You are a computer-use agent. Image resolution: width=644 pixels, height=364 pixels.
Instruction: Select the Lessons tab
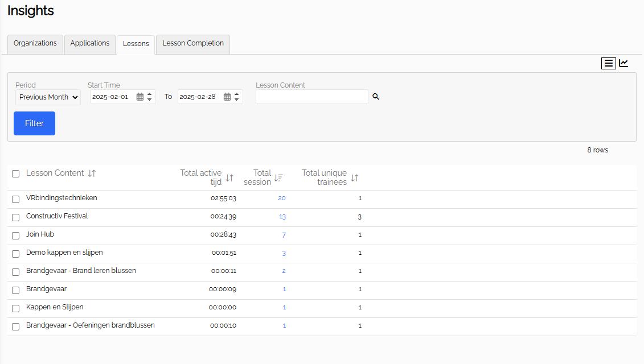tap(136, 44)
